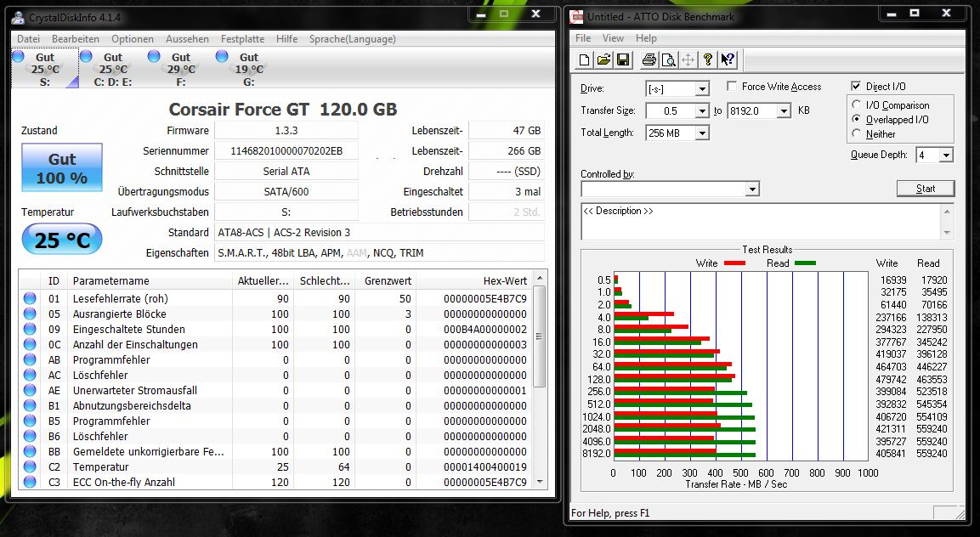Click Print Preview icon in ATTO toolbar
The image size is (980, 537).
coord(669,60)
